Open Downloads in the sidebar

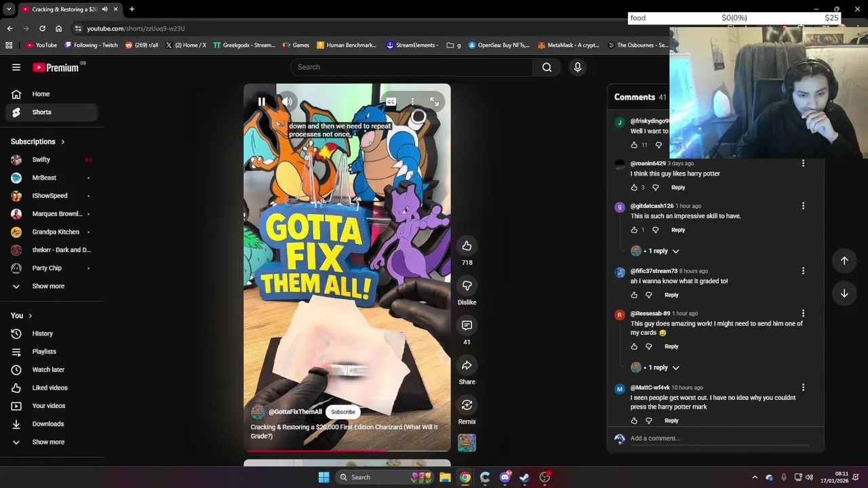coord(52,424)
